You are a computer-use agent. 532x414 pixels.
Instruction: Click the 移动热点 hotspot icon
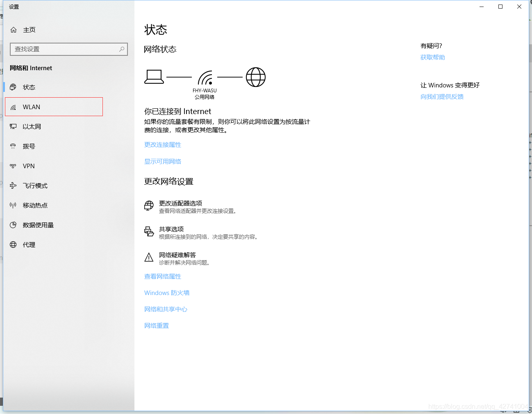click(13, 206)
